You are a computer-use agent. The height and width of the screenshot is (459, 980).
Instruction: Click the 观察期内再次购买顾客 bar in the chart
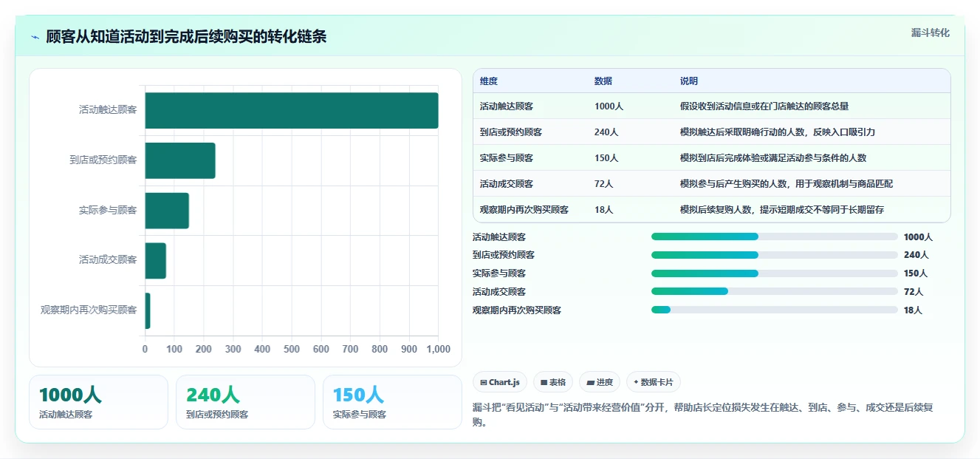(148, 311)
